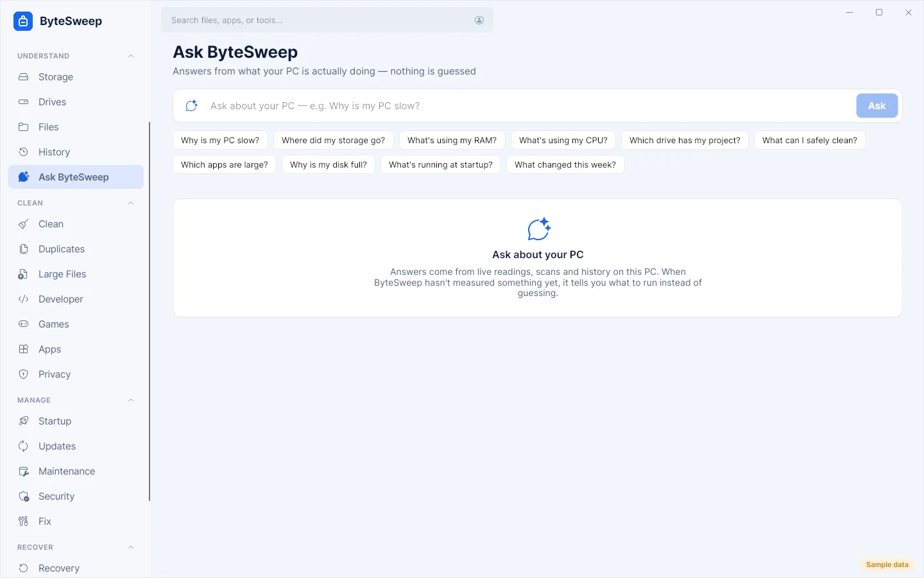This screenshot has height=578, width=924.
Task: Choose 'What's using my CPU?' chip
Action: click(563, 141)
